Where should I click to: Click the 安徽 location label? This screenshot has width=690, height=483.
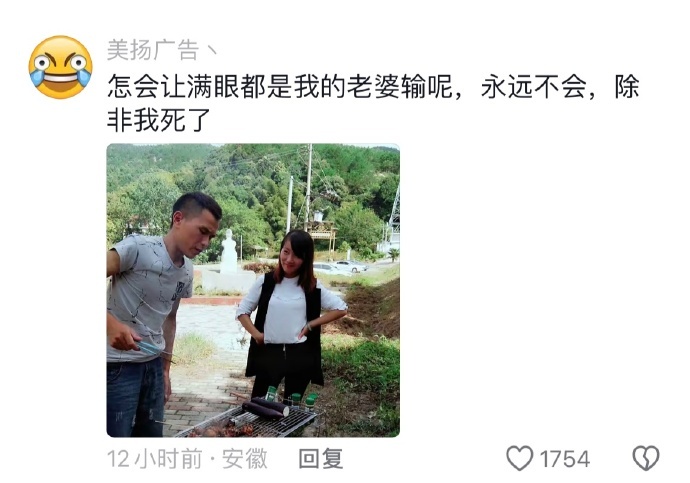[245, 459]
